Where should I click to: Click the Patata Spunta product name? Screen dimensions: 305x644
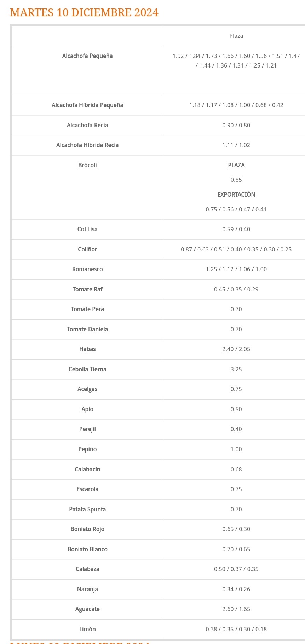(87, 509)
